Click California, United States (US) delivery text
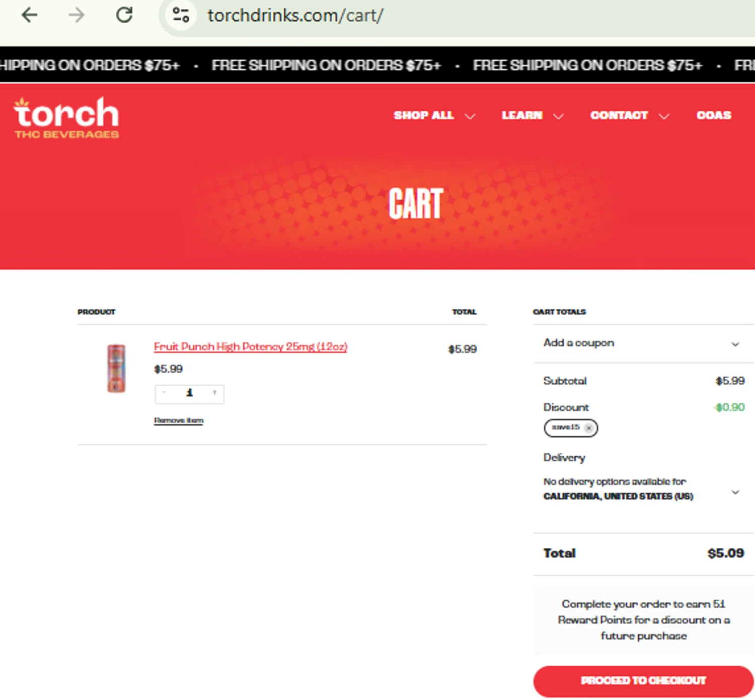This screenshot has height=700, width=755. 618,497
